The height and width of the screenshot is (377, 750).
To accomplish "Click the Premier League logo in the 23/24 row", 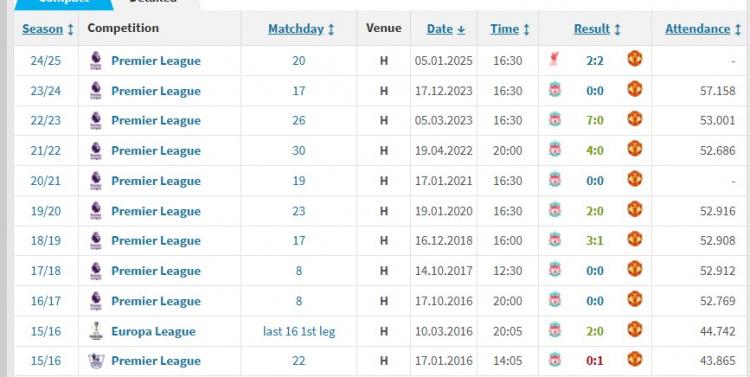I will coord(96,90).
